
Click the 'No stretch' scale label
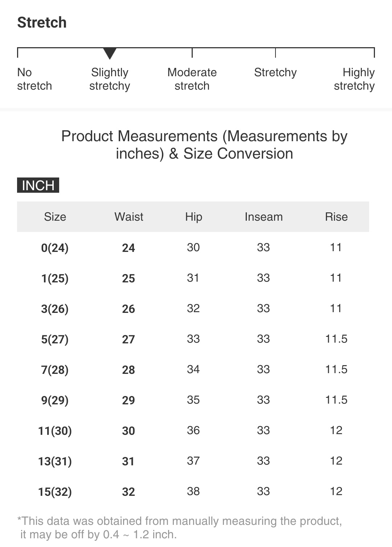34,79
